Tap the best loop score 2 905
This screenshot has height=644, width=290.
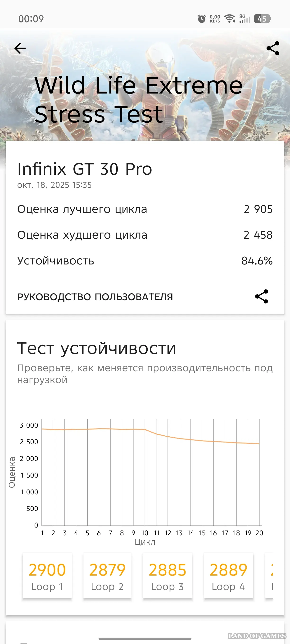[258, 209]
